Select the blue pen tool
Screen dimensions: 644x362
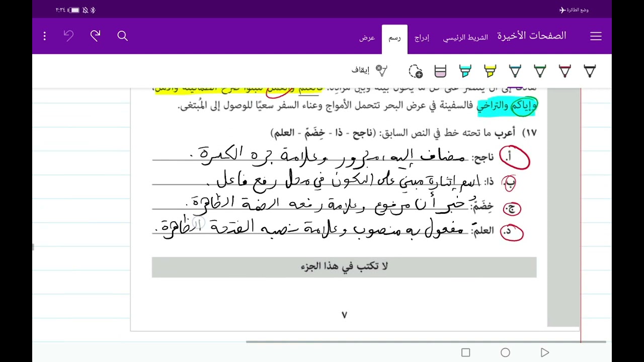(x=515, y=71)
